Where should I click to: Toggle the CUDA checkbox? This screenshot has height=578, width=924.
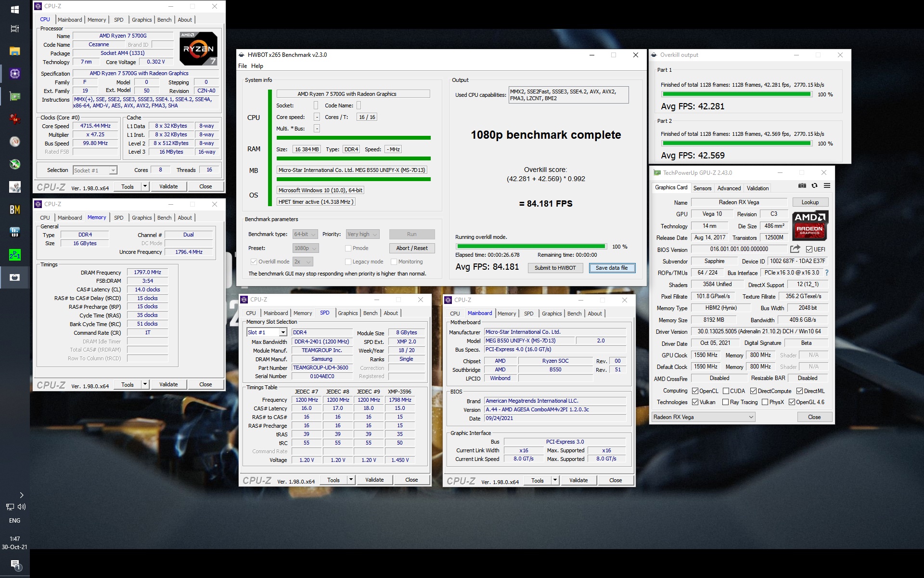(726, 391)
